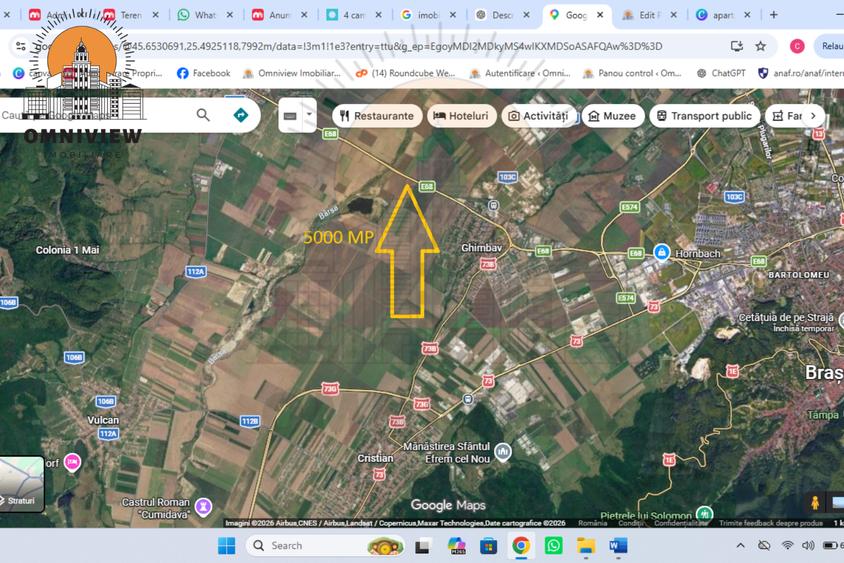Viewport: 844px width, 563px height.
Task: Switch to the Descr tab
Action: (503, 15)
